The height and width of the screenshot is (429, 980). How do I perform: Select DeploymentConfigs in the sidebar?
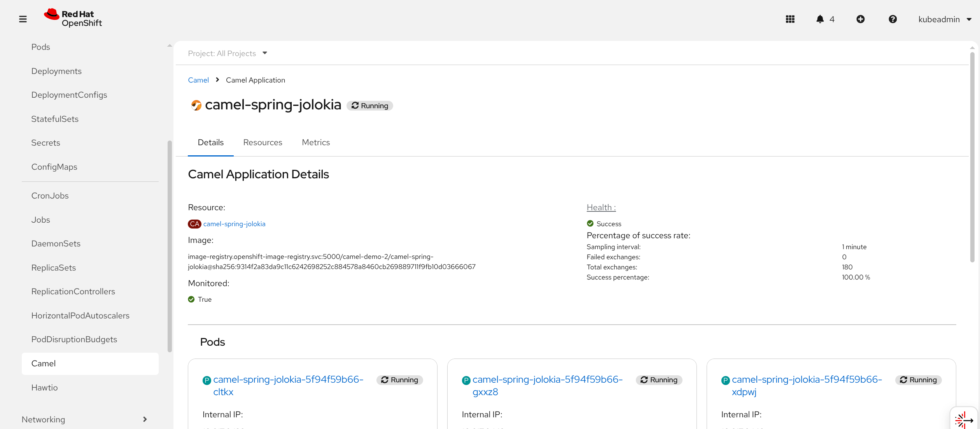coord(69,95)
